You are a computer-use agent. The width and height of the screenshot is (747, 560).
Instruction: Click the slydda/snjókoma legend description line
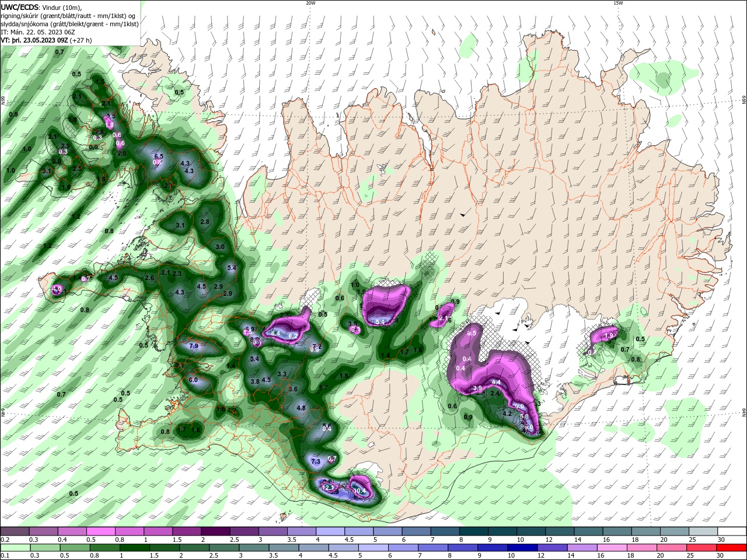69,24
